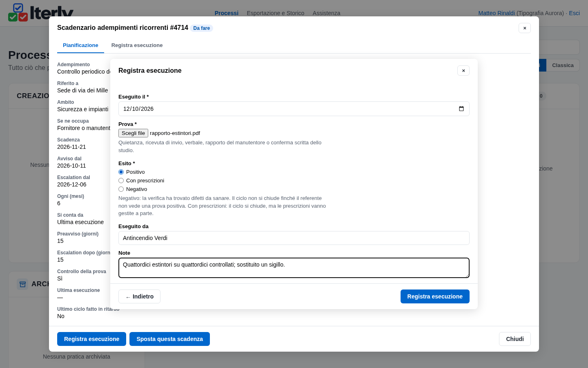Click Sposta questa scadenza button

(x=169, y=339)
